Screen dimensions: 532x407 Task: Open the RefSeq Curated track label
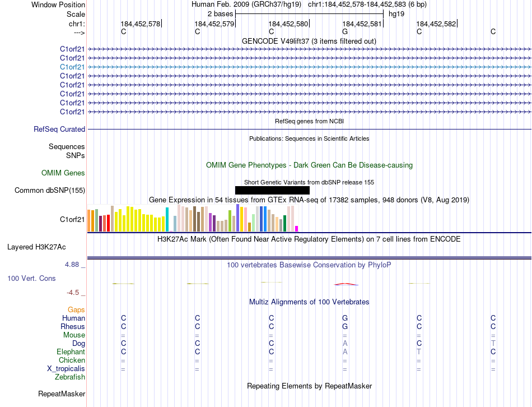coord(59,129)
